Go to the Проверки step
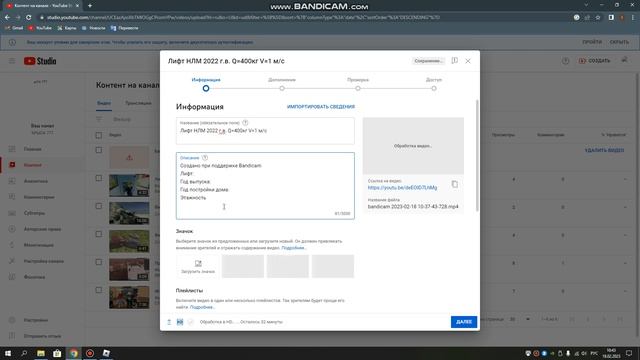The image size is (640, 360). click(x=358, y=84)
